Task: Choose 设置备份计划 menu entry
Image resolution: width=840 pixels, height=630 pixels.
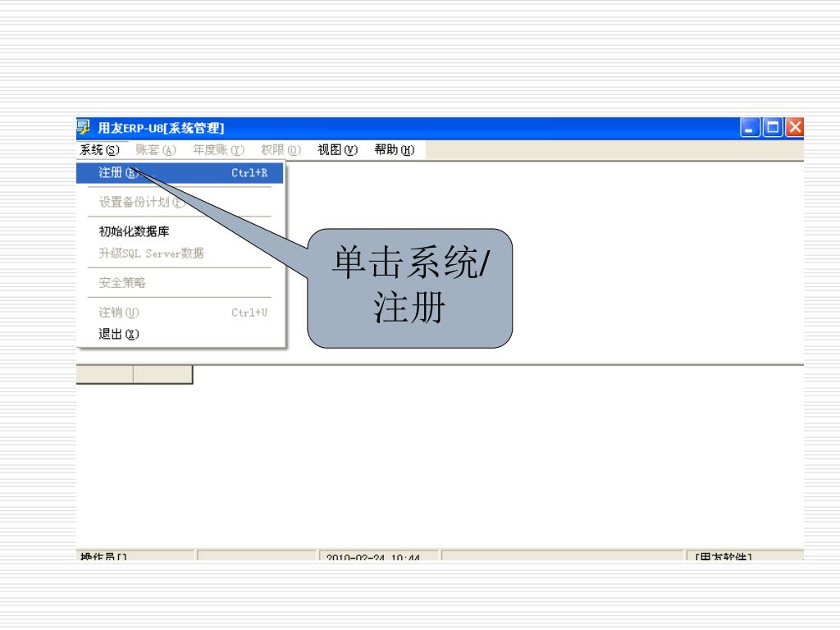Action: (x=180, y=202)
